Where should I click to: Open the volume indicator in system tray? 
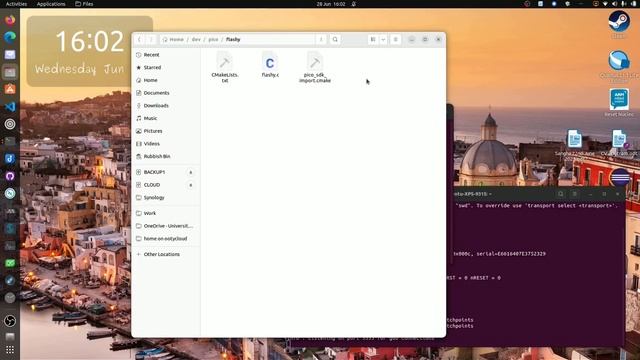615,4
